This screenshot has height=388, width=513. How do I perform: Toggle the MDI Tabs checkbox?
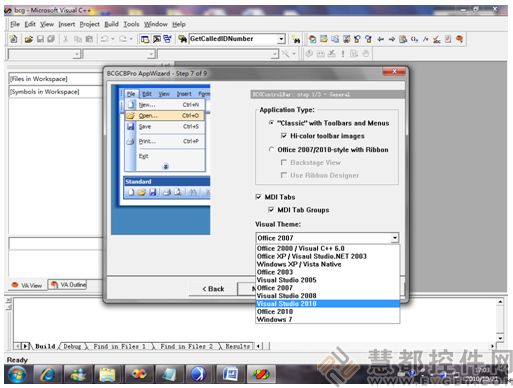click(x=258, y=197)
